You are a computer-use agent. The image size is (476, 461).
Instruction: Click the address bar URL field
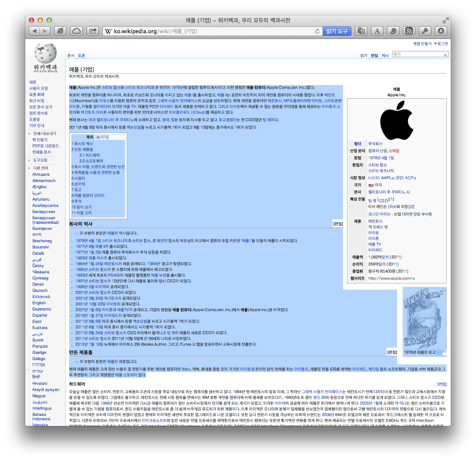(x=212, y=31)
